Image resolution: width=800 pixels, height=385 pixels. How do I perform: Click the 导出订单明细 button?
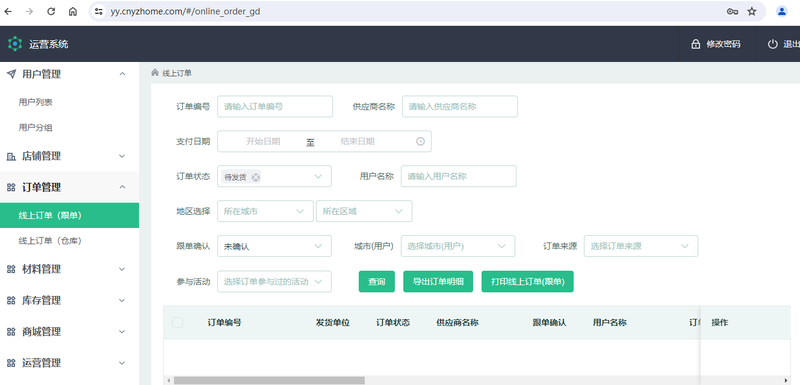click(x=438, y=281)
